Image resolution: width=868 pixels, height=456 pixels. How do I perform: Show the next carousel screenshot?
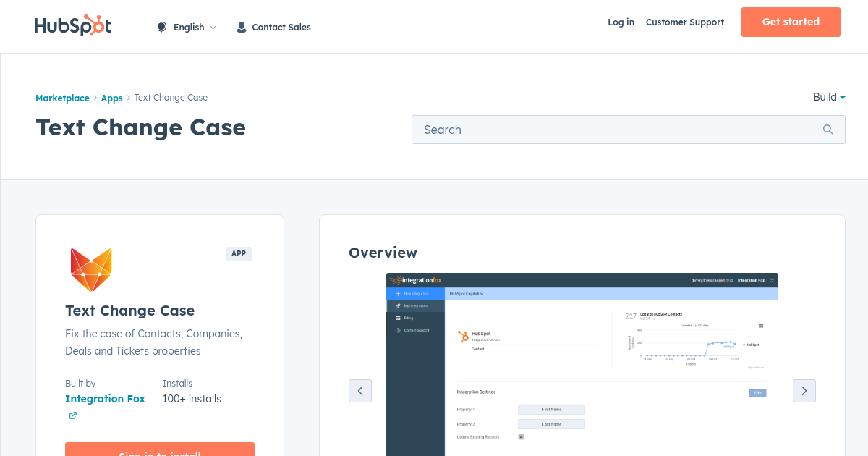click(x=804, y=391)
